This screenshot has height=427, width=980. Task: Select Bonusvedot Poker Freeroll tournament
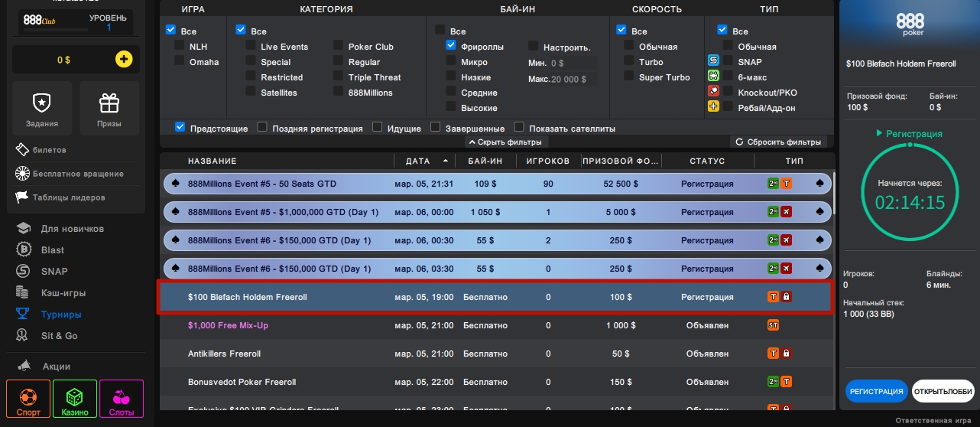(x=496, y=382)
